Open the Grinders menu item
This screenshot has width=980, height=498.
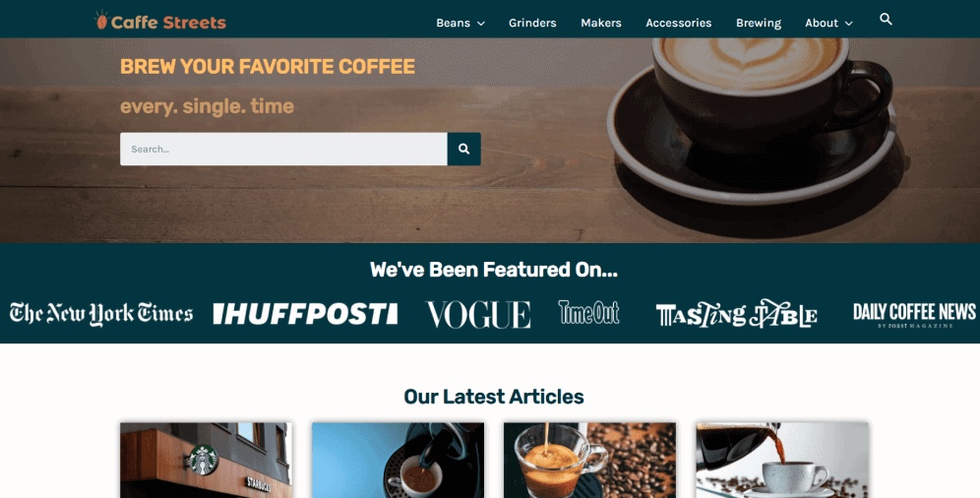click(x=532, y=23)
